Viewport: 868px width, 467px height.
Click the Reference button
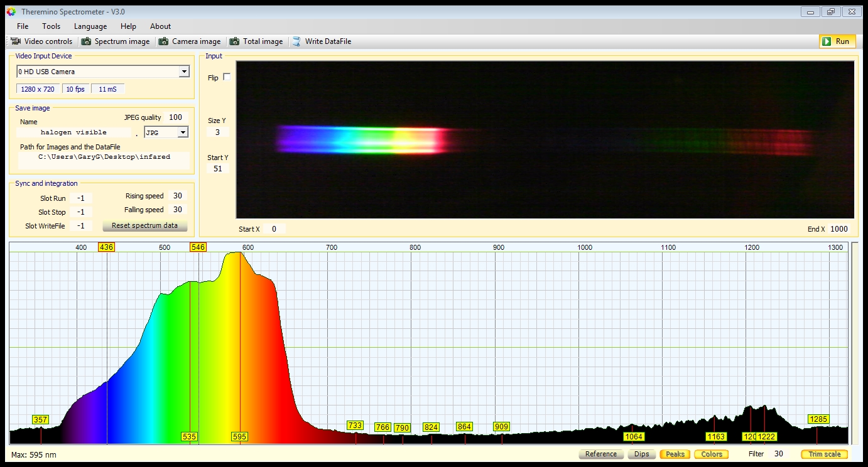600,454
